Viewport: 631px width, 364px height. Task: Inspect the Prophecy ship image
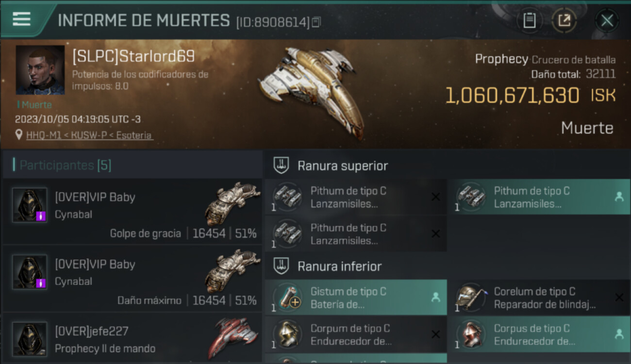[x=312, y=92]
